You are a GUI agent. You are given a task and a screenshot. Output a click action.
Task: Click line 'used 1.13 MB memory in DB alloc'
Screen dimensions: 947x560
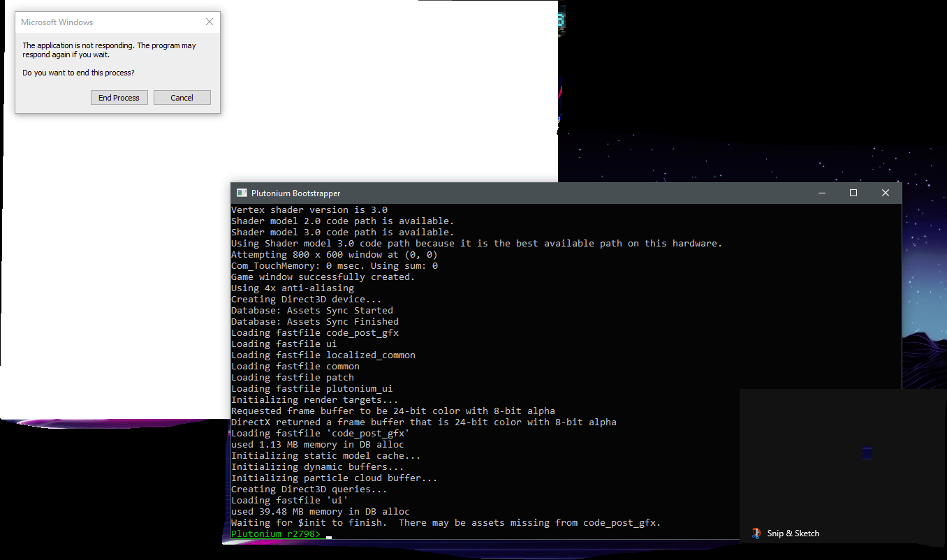[x=318, y=445]
